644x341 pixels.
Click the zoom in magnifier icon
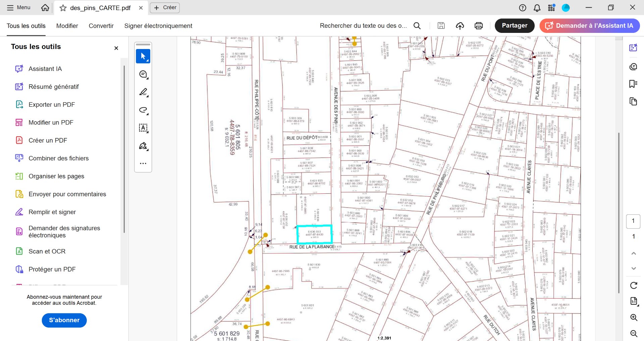[x=634, y=318]
